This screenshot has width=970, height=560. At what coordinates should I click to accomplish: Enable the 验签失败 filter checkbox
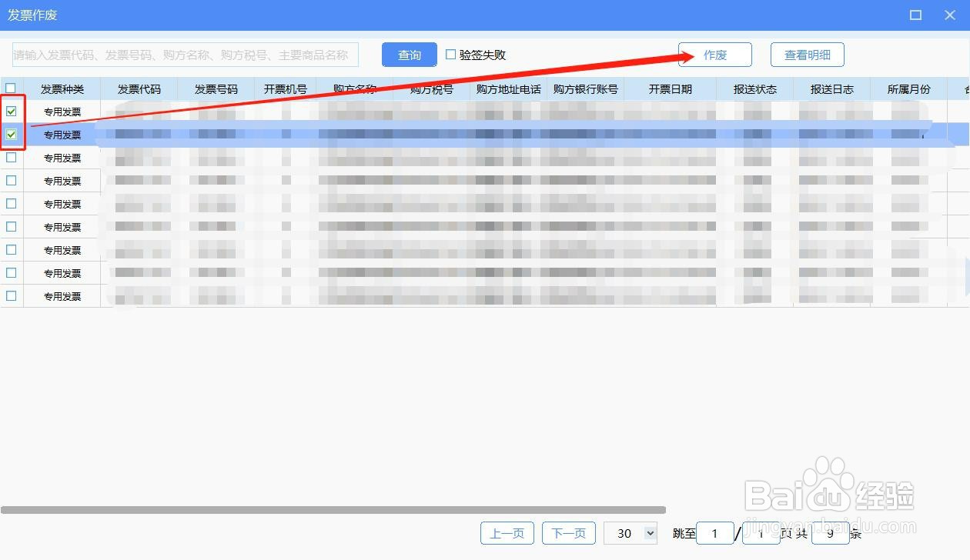(x=451, y=54)
